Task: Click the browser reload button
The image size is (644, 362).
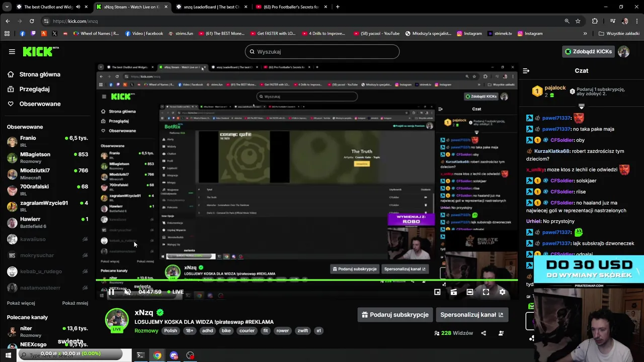Action: [32, 21]
